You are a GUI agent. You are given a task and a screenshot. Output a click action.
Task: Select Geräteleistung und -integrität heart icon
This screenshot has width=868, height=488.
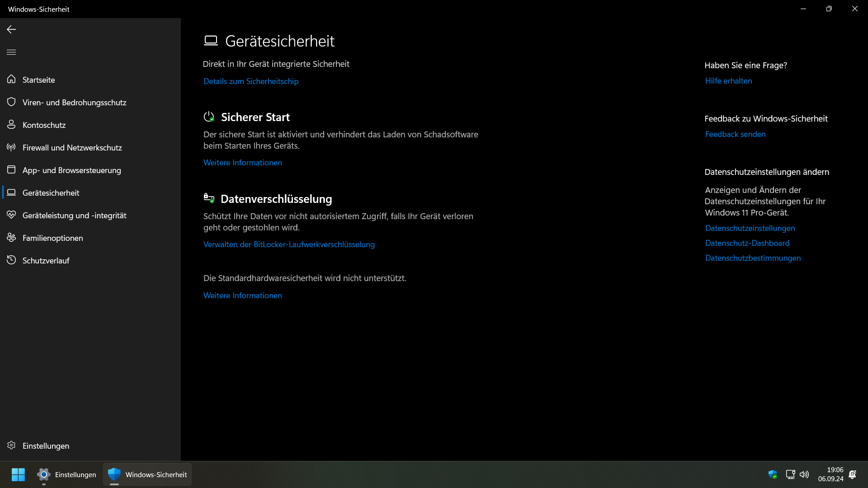(x=11, y=215)
